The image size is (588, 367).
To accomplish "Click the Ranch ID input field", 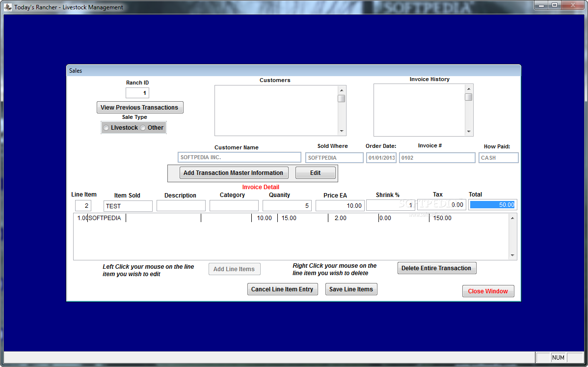I will point(137,93).
